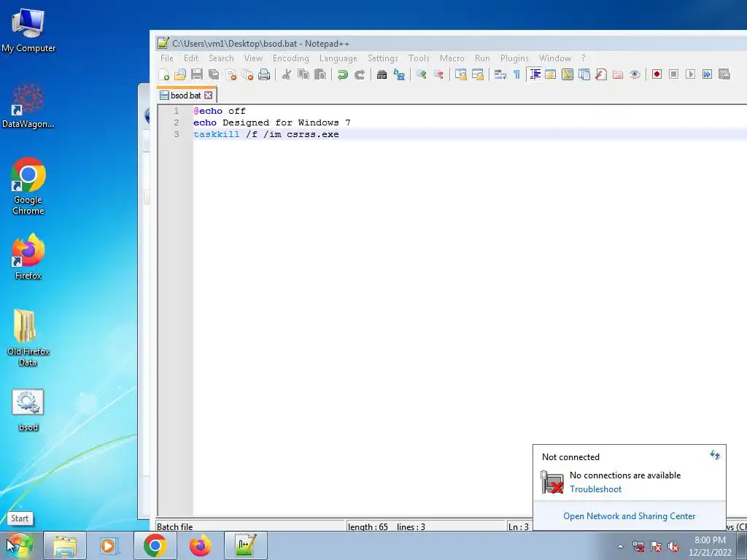Open the Encoding menu
This screenshot has height=560, width=747.
coord(290,58)
